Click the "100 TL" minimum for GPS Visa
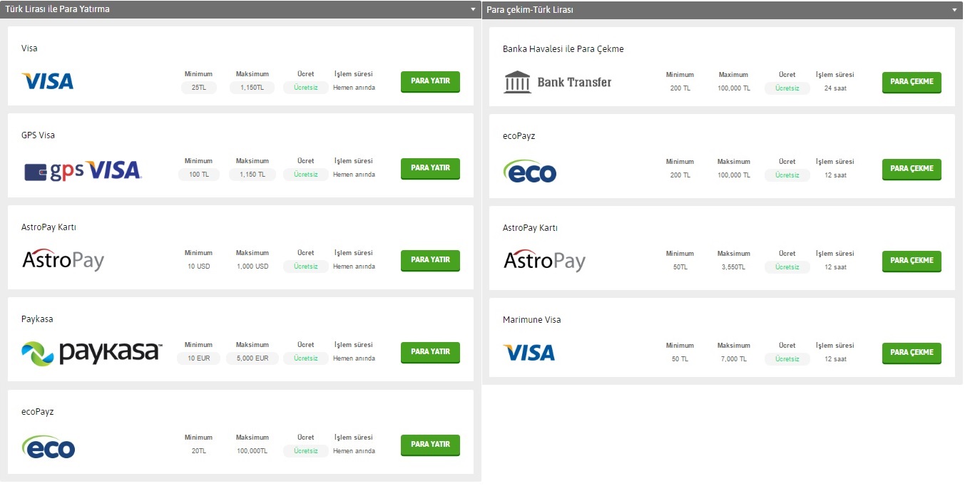The height and width of the screenshot is (486, 980). (x=199, y=175)
